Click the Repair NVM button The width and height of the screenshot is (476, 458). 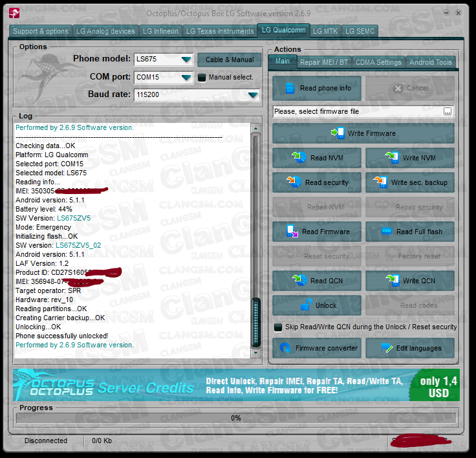click(x=317, y=207)
